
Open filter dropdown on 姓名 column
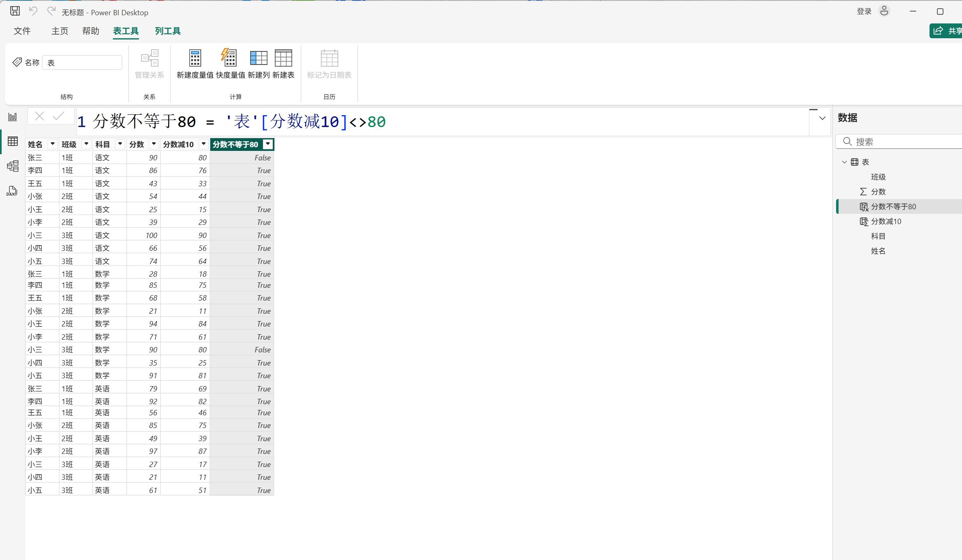[x=52, y=144]
